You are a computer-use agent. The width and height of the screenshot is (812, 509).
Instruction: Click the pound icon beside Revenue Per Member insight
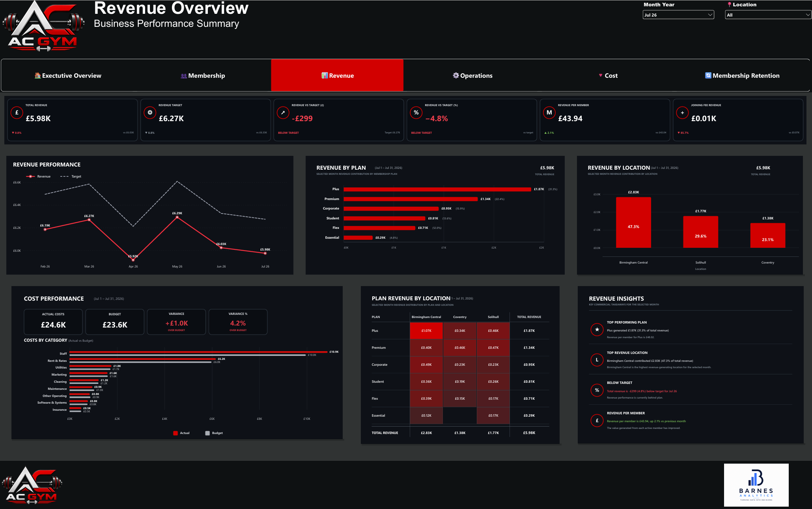pos(597,421)
